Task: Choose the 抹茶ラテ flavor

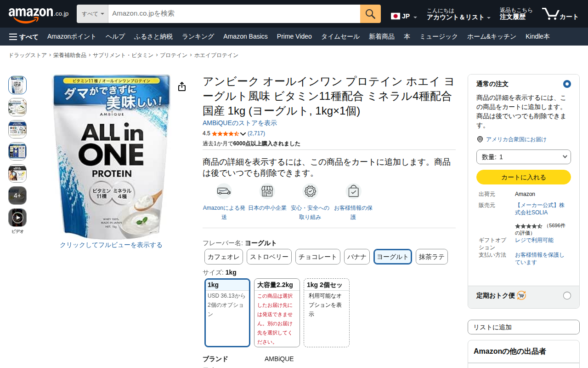Action: pyautogui.click(x=432, y=257)
